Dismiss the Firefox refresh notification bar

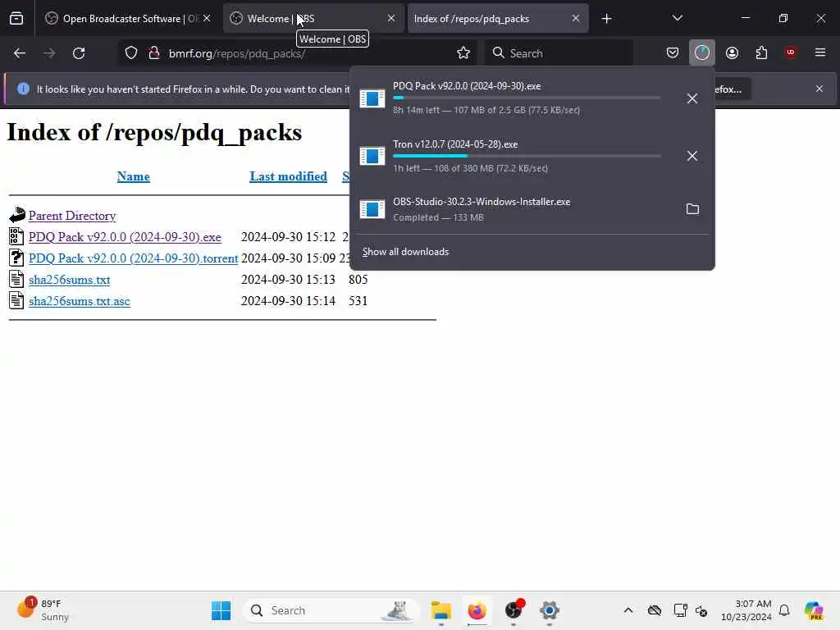[x=819, y=89]
